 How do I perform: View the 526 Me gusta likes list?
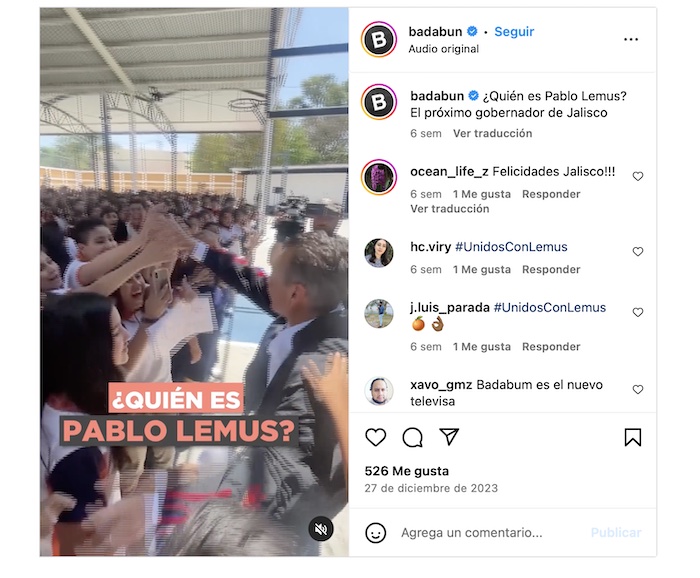point(406,471)
